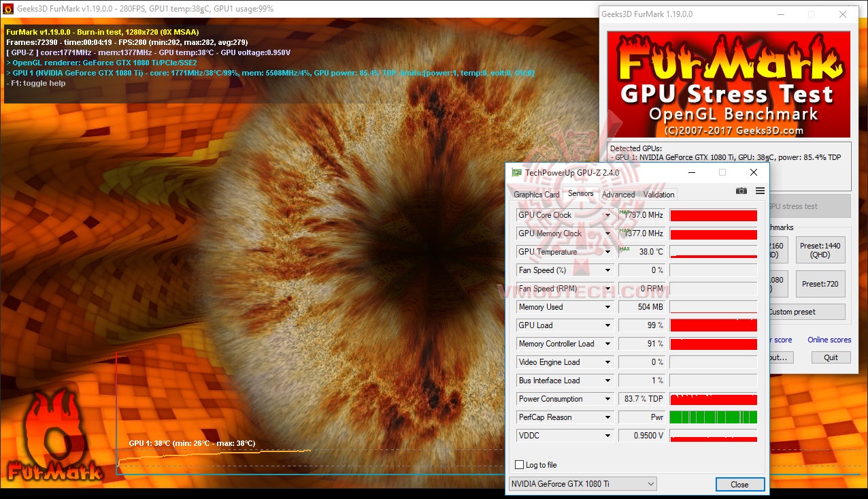
Task: Click the Custom preset button
Action: coord(807,312)
